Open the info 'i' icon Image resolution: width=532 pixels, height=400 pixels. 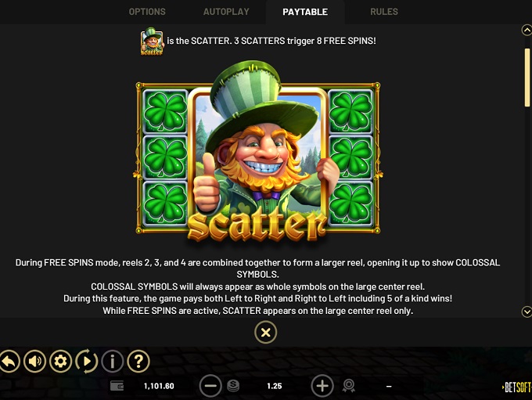coord(113,361)
